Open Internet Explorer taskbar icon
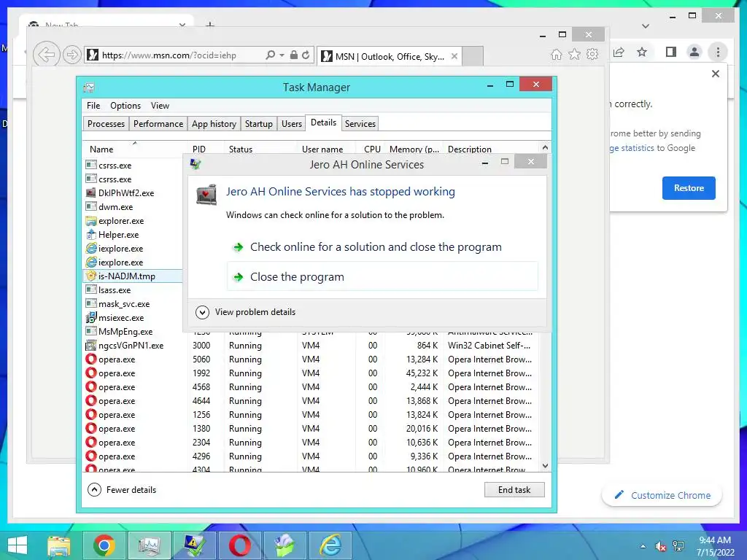 coord(330,545)
